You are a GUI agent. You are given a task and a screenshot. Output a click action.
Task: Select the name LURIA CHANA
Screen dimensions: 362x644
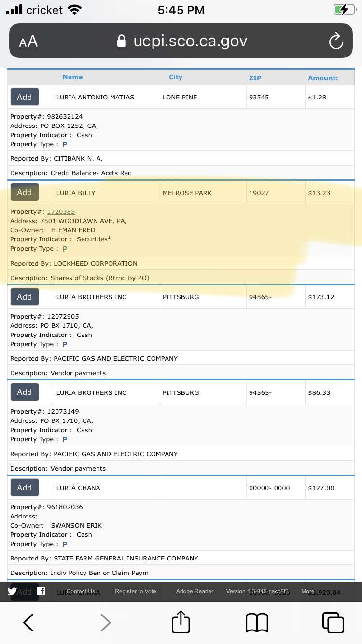(78, 488)
